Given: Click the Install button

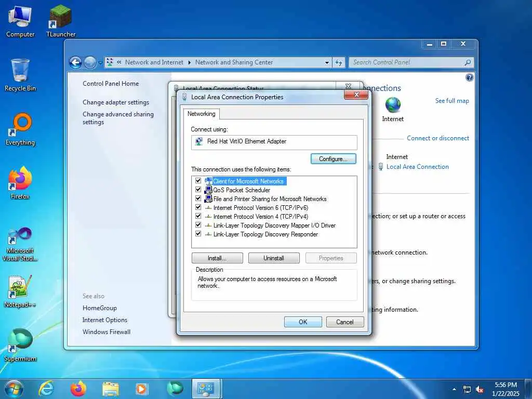Looking at the screenshot, I should tap(217, 258).
